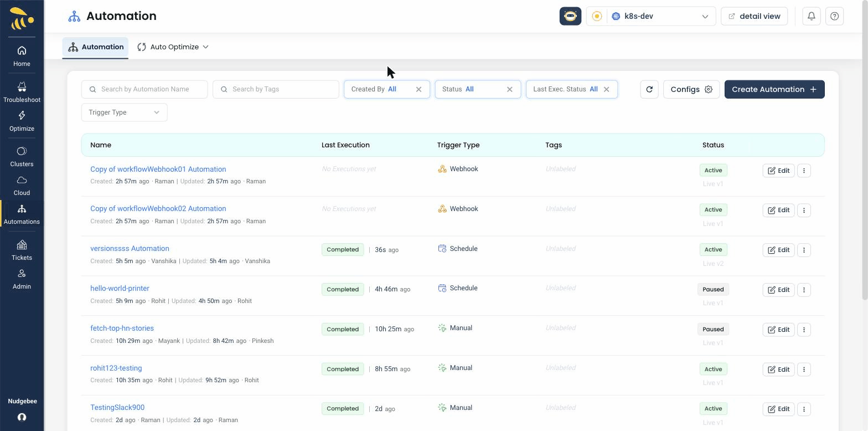
Task: Open more options for TestingSlack900
Action: (x=804, y=409)
